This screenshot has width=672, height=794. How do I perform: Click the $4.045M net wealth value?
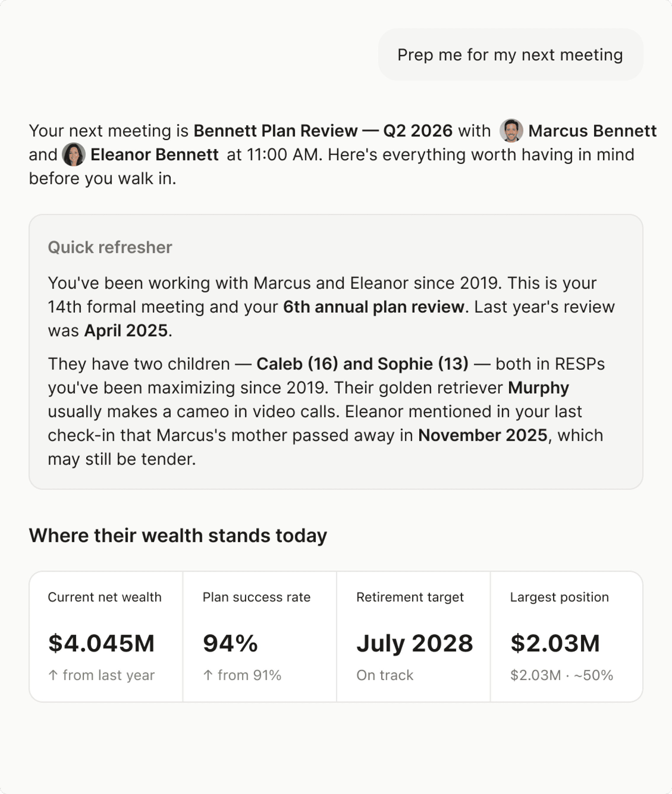pyautogui.click(x=101, y=643)
